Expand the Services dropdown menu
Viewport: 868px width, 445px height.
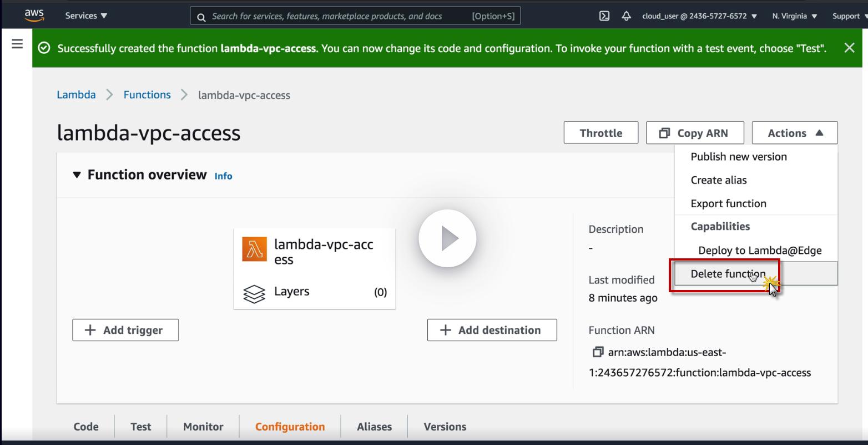86,16
